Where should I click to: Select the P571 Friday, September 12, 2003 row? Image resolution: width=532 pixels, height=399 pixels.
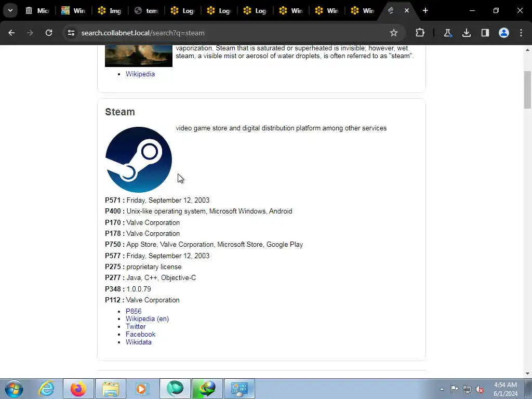tap(157, 200)
